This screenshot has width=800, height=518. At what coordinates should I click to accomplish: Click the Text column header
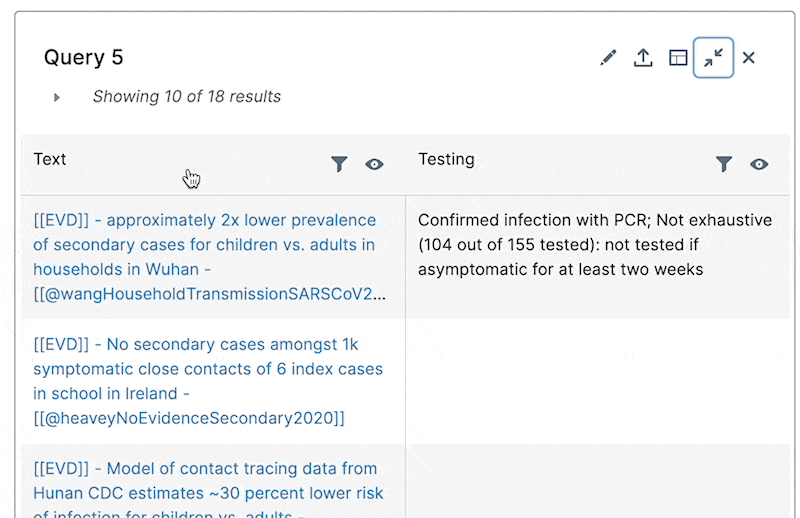[50, 159]
